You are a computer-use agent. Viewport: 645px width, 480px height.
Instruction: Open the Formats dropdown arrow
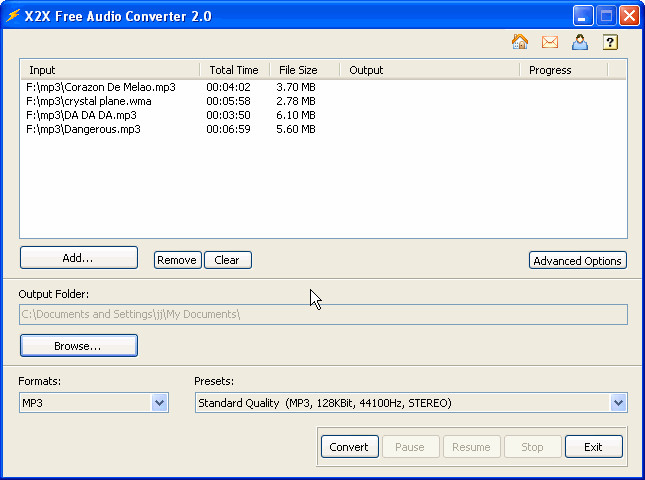160,403
